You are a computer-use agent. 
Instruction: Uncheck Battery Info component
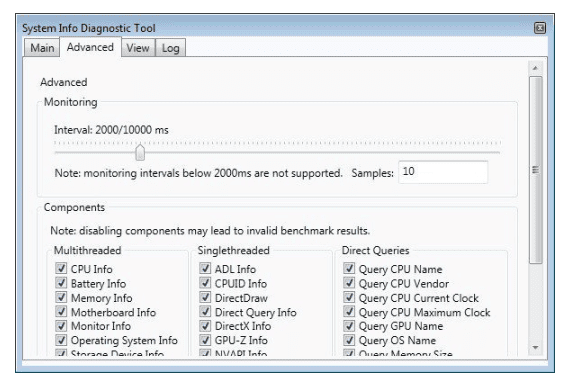click(x=61, y=283)
